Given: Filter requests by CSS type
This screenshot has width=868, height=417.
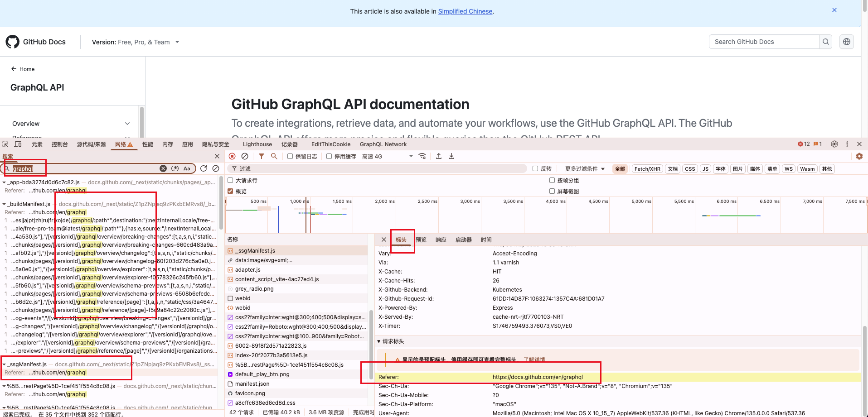Looking at the screenshot, I should (x=690, y=169).
